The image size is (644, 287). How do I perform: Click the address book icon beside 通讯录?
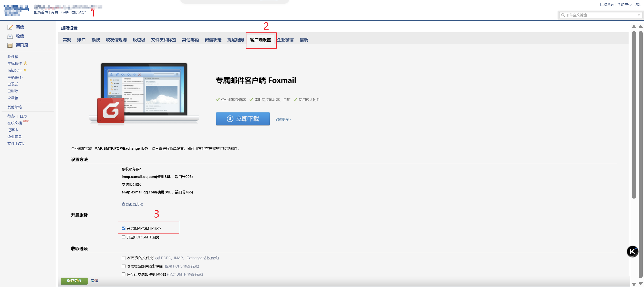tap(10, 45)
